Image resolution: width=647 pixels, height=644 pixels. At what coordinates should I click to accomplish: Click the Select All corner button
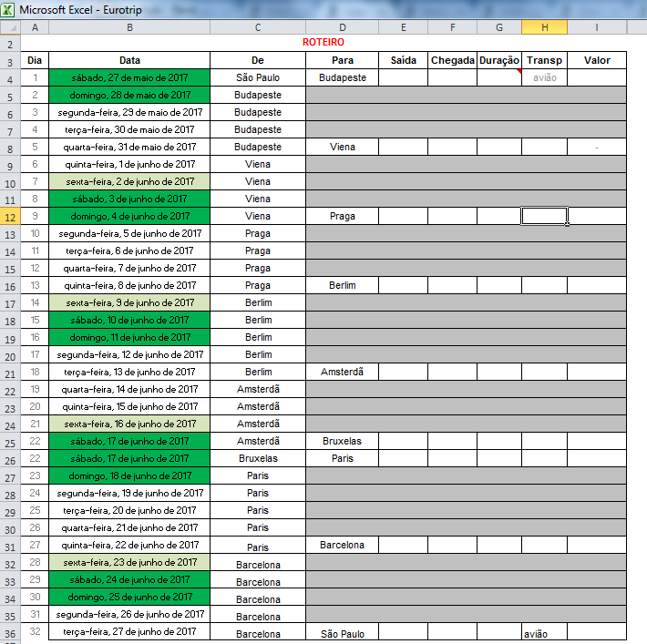click(x=10, y=27)
